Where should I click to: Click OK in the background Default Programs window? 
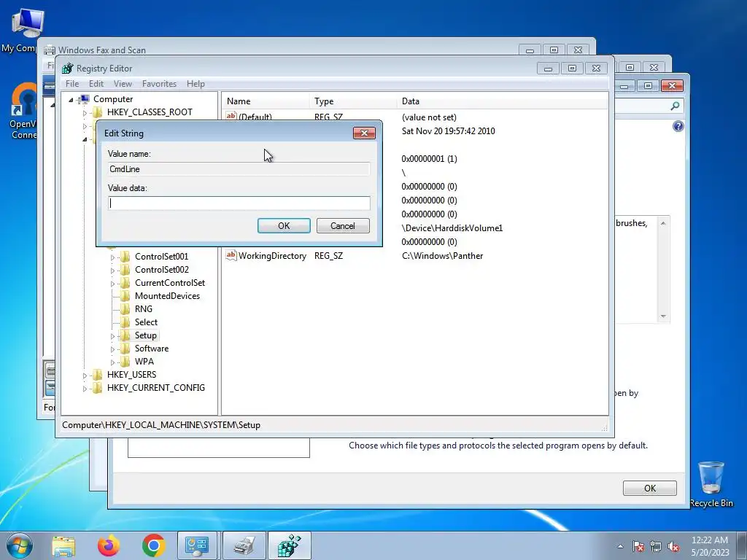(650, 488)
